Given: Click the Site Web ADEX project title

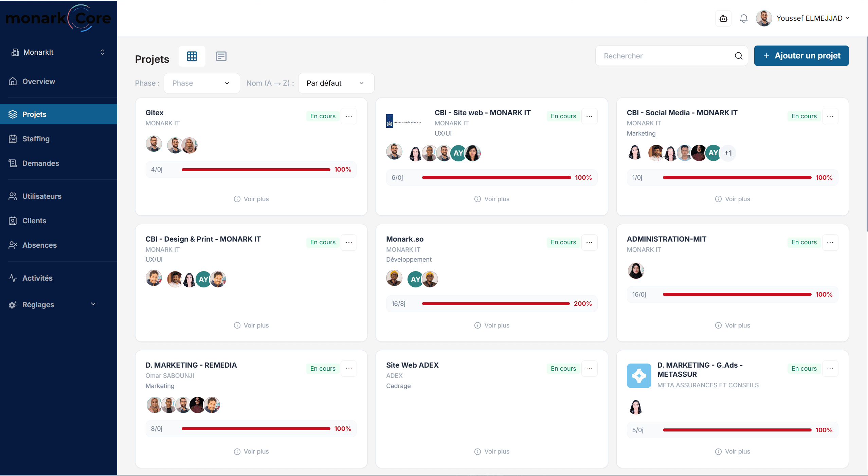Looking at the screenshot, I should pyautogui.click(x=412, y=365).
